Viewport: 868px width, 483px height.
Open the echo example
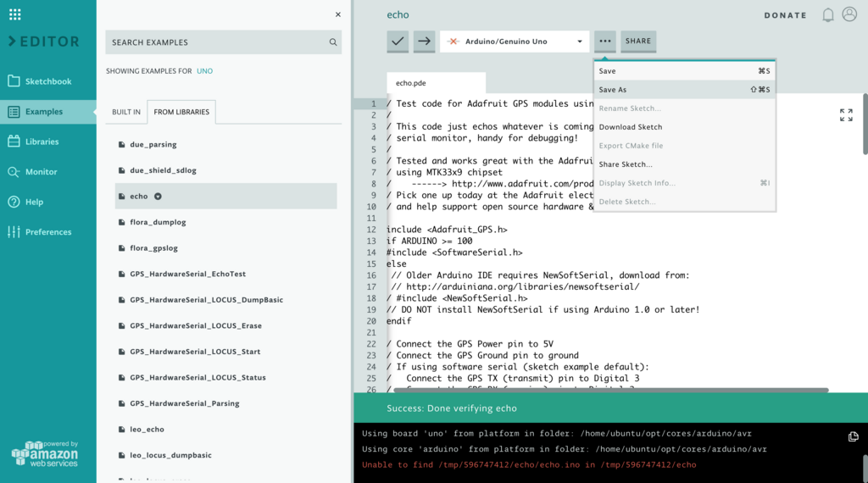point(225,197)
